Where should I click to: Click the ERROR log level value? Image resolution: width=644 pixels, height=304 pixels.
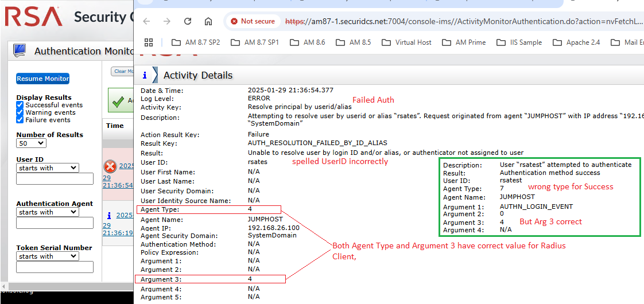pos(259,99)
